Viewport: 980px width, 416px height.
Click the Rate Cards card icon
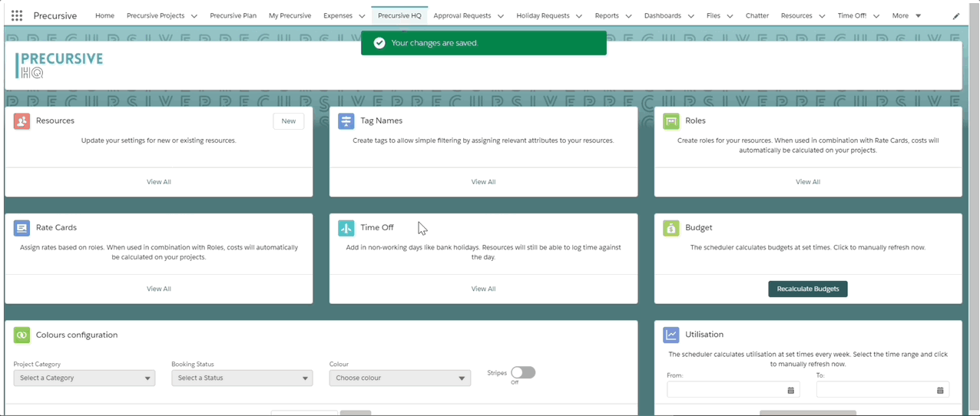[x=22, y=228]
